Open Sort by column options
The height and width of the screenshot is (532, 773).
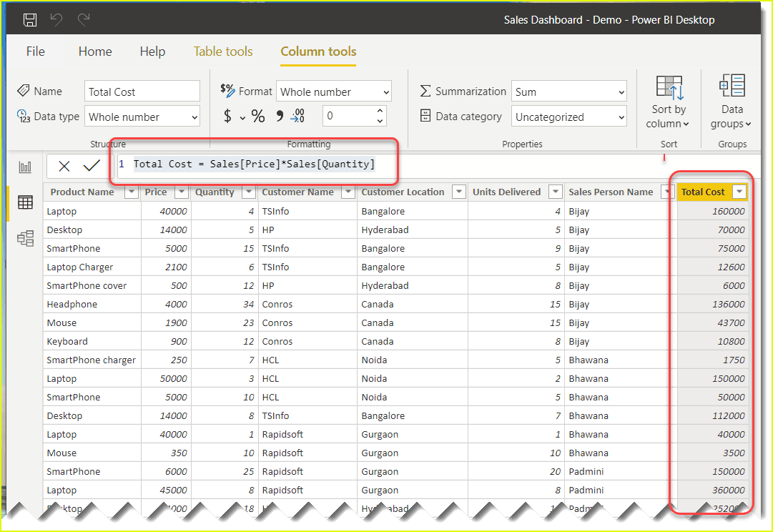click(668, 102)
